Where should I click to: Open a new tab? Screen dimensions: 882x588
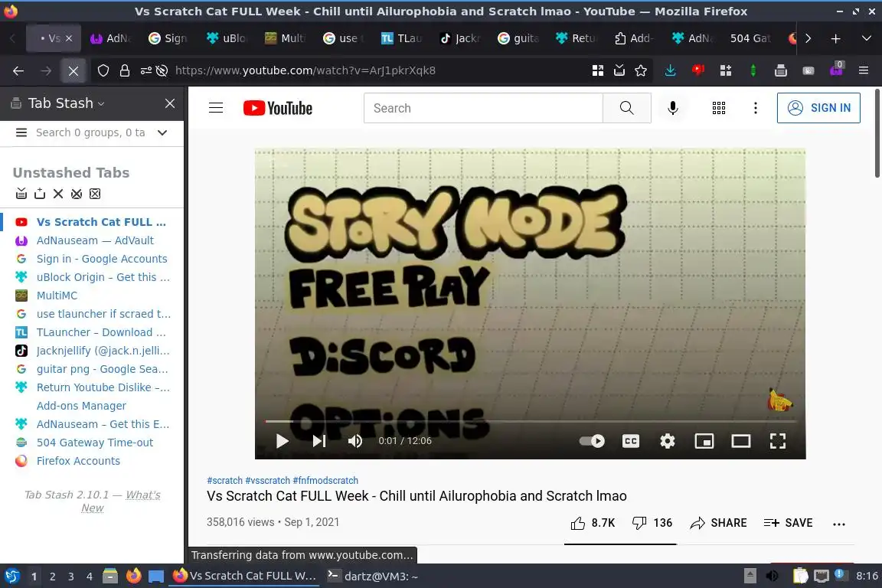pyautogui.click(x=836, y=38)
